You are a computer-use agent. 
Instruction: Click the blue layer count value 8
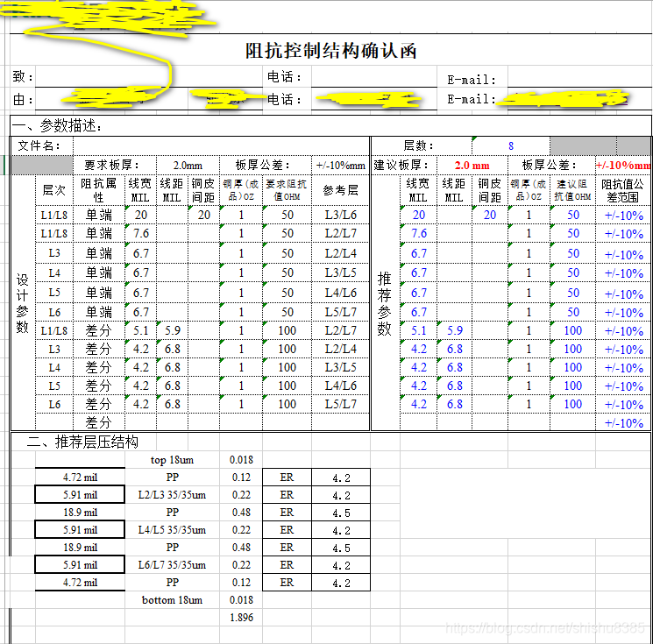tap(511, 146)
